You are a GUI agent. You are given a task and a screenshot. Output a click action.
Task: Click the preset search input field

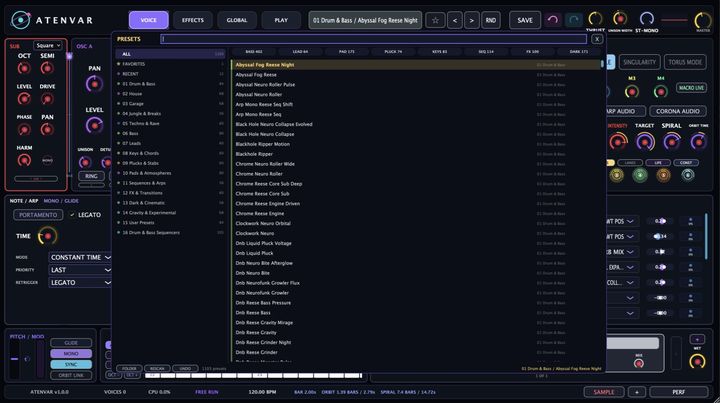tap(373, 39)
